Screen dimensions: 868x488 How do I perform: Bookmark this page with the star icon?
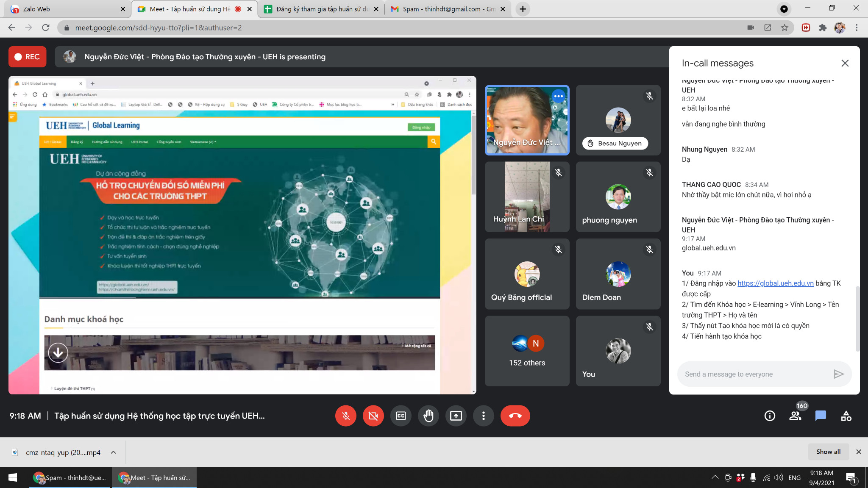tap(785, 28)
